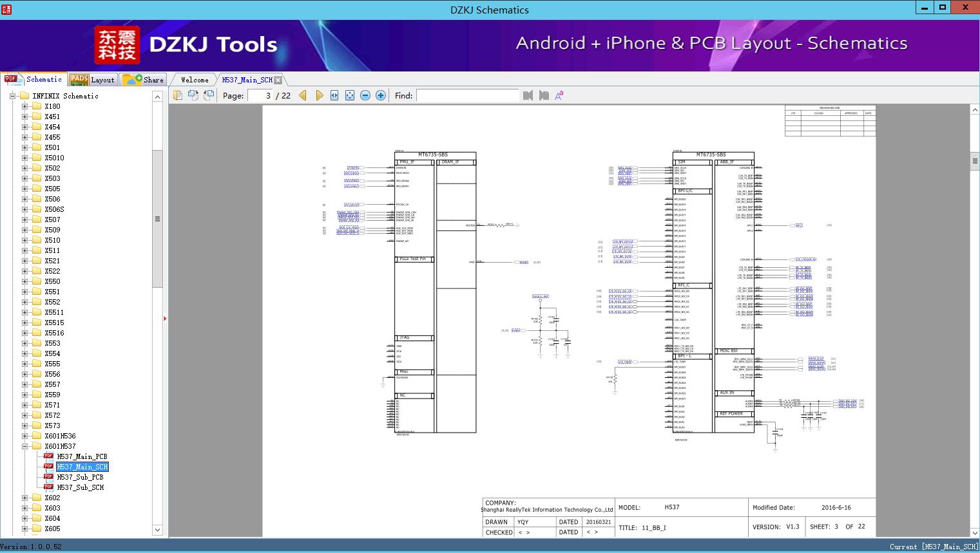This screenshot has width=980, height=553.
Task: Expand the X5010 folder node
Action: pos(25,158)
